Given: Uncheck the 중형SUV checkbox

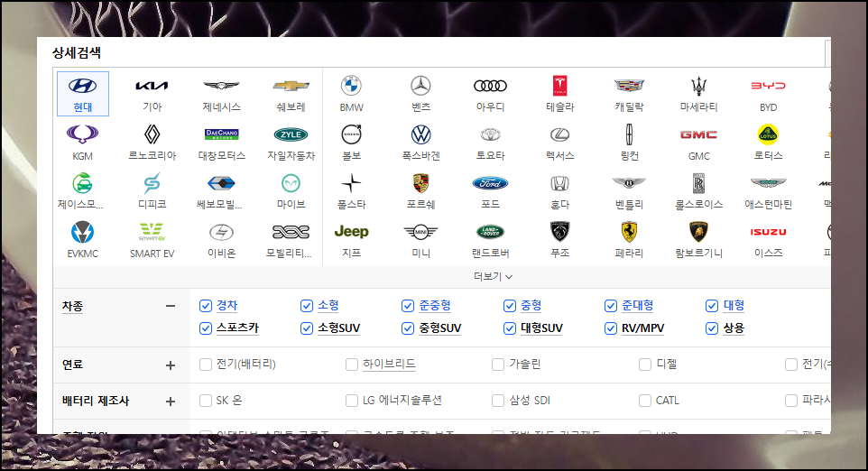Looking at the screenshot, I should pyautogui.click(x=408, y=328).
